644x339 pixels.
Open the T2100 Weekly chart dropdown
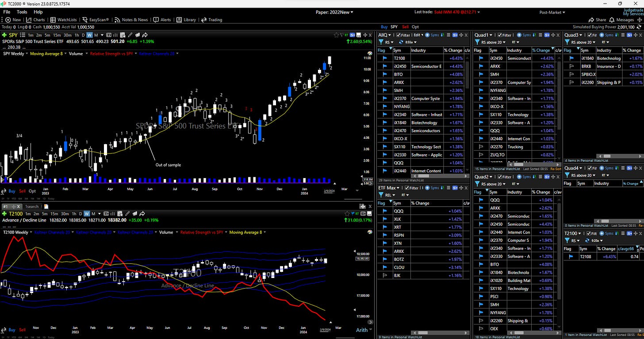(17, 232)
